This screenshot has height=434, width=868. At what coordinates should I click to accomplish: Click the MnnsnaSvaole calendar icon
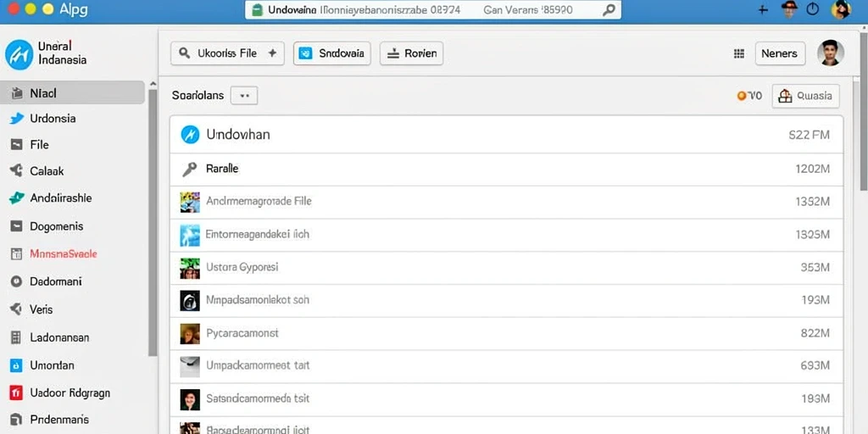pos(17,254)
